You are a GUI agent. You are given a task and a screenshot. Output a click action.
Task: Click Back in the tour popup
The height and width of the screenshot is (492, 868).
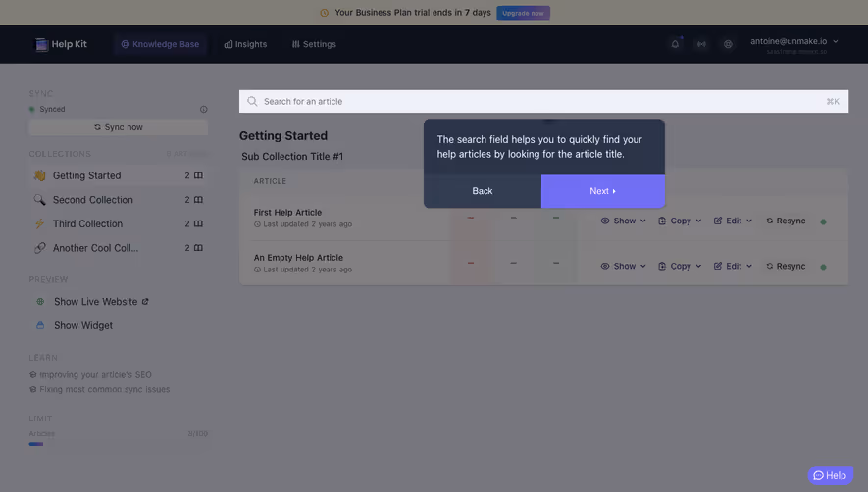click(483, 191)
